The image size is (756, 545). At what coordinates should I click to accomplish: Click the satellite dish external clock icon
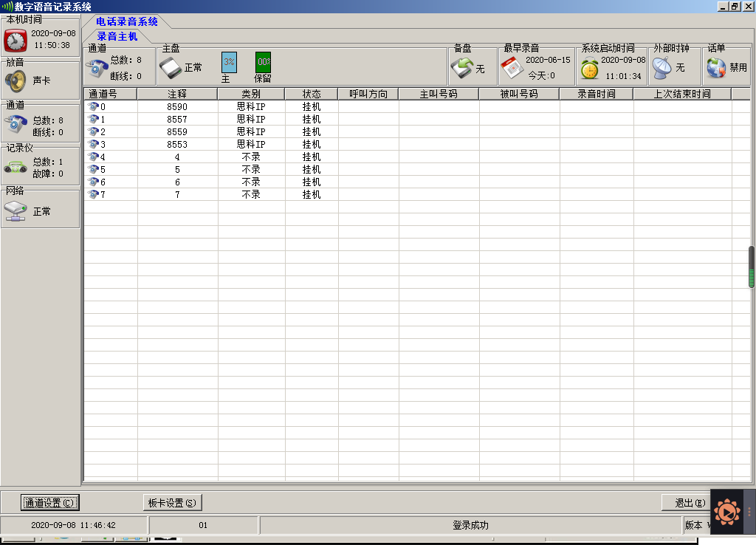[x=662, y=68]
